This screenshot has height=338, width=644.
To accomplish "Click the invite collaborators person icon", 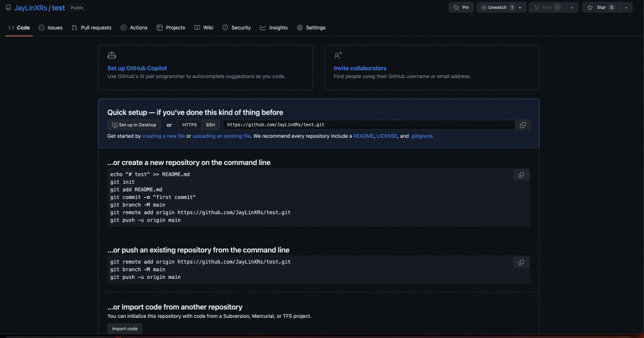I will click(x=338, y=55).
